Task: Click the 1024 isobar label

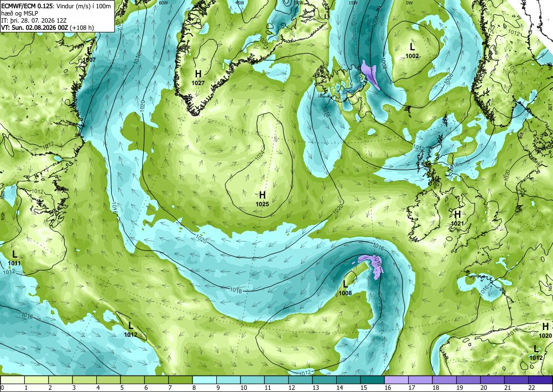Action: tap(259, 156)
